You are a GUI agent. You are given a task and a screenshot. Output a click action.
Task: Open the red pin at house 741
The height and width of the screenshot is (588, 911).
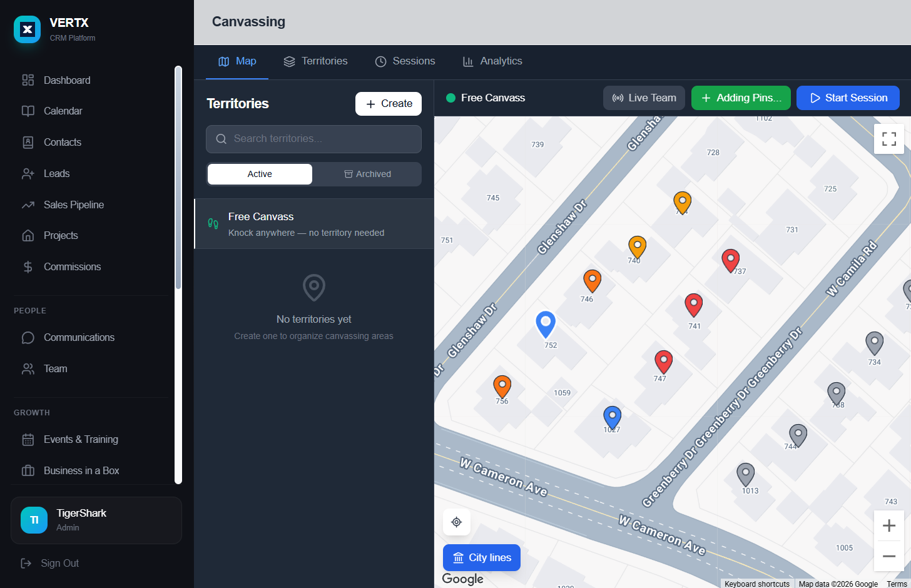tap(693, 304)
